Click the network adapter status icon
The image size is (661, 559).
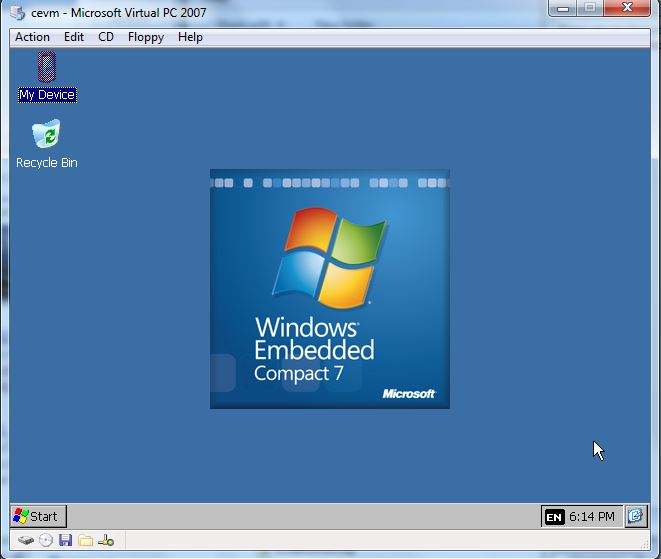click(x=106, y=540)
